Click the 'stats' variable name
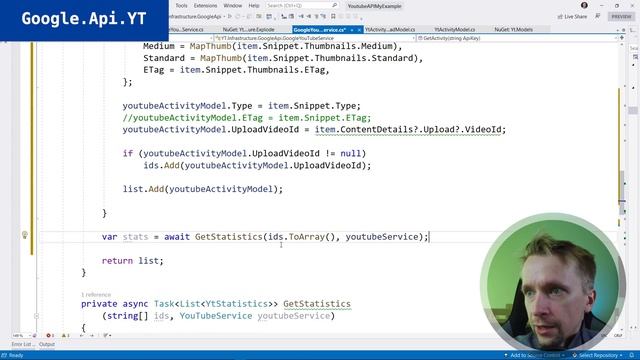The height and width of the screenshot is (360, 640). 136,237
